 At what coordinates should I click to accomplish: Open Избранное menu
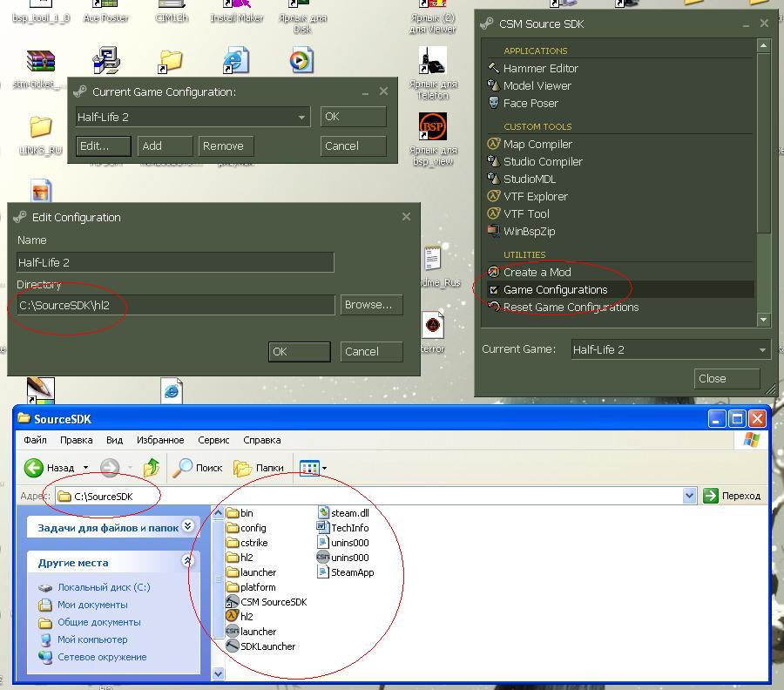coord(160,440)
